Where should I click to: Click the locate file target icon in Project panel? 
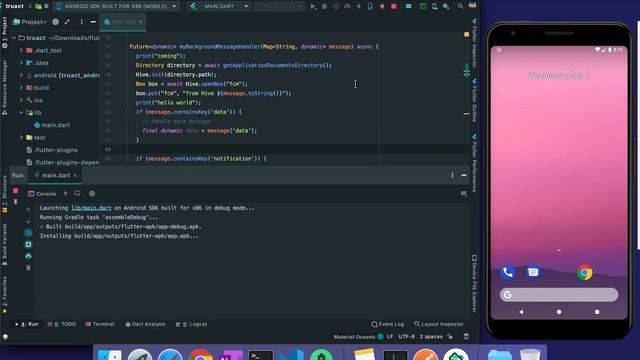click(56, 22)
